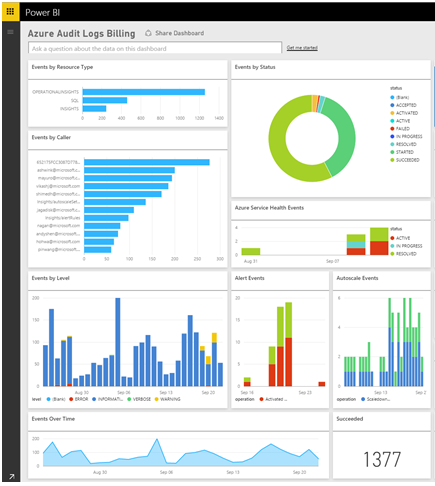Viewport: 435px width, 486px height.
Task: Click the WARNING level legend swatch
Action: [156, 399]
